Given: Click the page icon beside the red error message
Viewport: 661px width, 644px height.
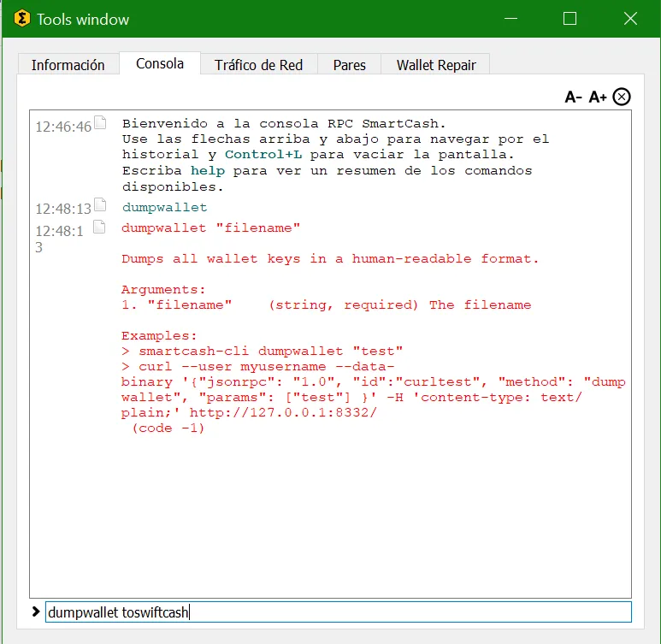Looking at the screenshot, I should pos(99,227).
